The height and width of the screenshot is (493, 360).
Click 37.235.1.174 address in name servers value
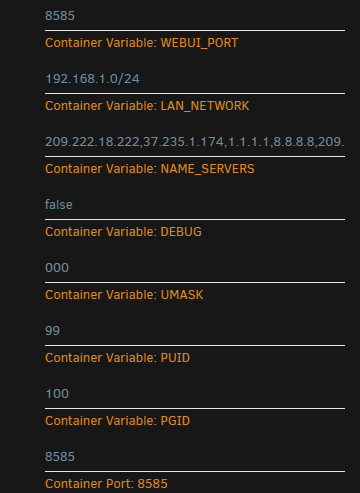pyautogui.click(x=184, y=142)
